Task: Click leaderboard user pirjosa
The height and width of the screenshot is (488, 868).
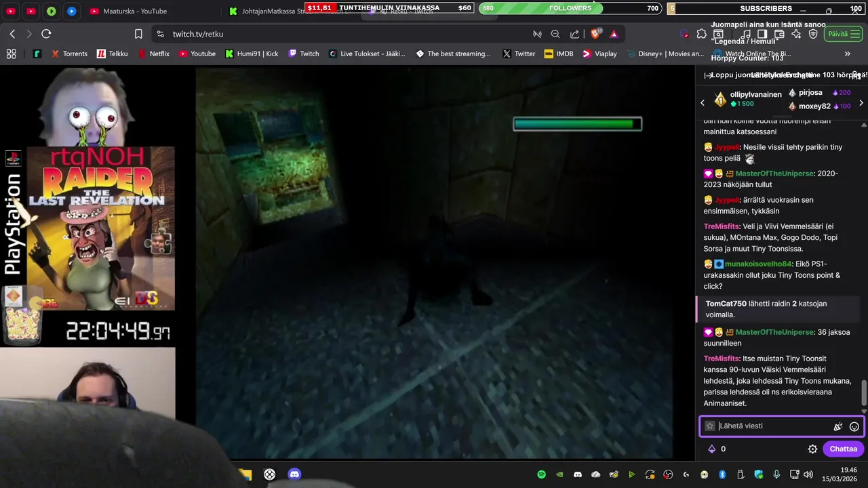Action: point(810,92)
